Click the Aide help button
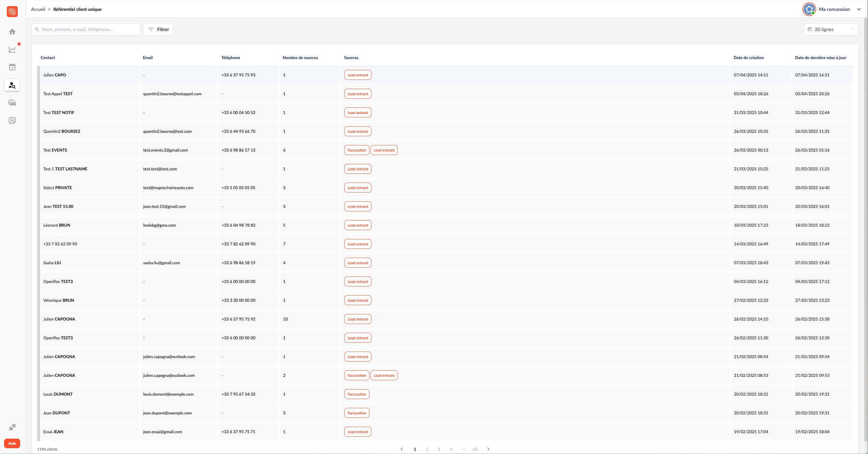 pyautogui.click(x=12, y=443)
